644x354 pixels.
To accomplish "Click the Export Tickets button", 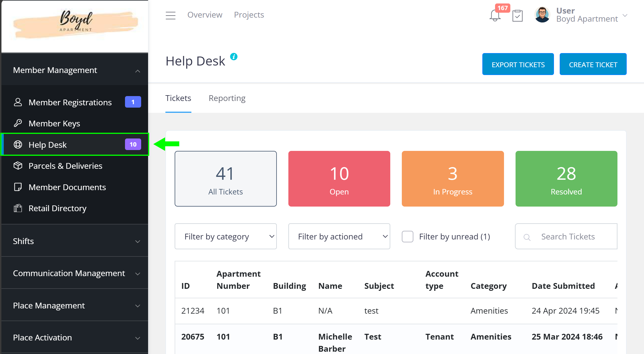I will point(518,64).
